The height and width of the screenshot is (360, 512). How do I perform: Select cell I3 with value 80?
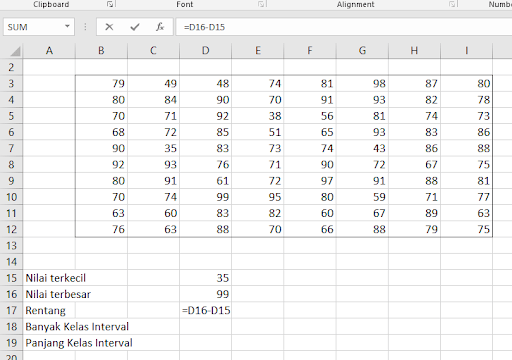[467, 83]
